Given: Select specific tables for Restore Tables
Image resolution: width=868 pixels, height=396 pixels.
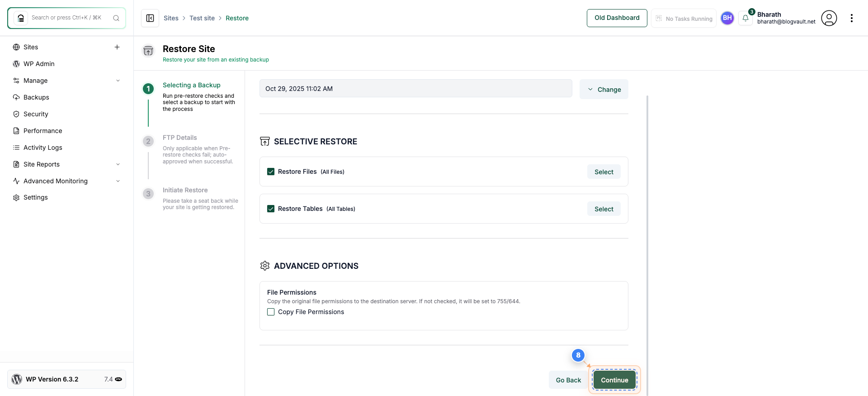Looking at the screenshot, I should [604, 209].
